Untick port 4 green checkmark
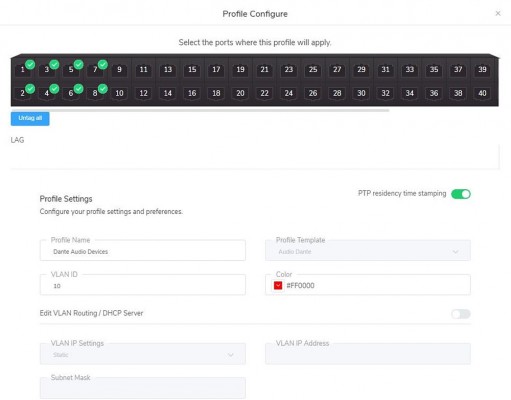Viewport: 511px width, 400px height. point(47,93)
